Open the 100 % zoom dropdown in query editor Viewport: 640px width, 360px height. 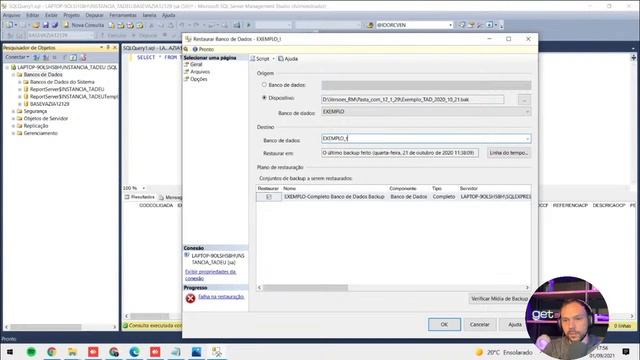tap(144, 188)
